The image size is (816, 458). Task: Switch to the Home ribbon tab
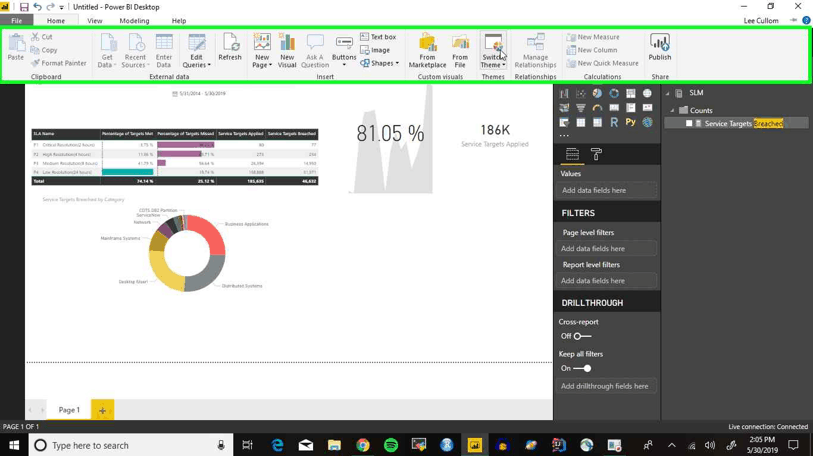[x=56, y=21]
